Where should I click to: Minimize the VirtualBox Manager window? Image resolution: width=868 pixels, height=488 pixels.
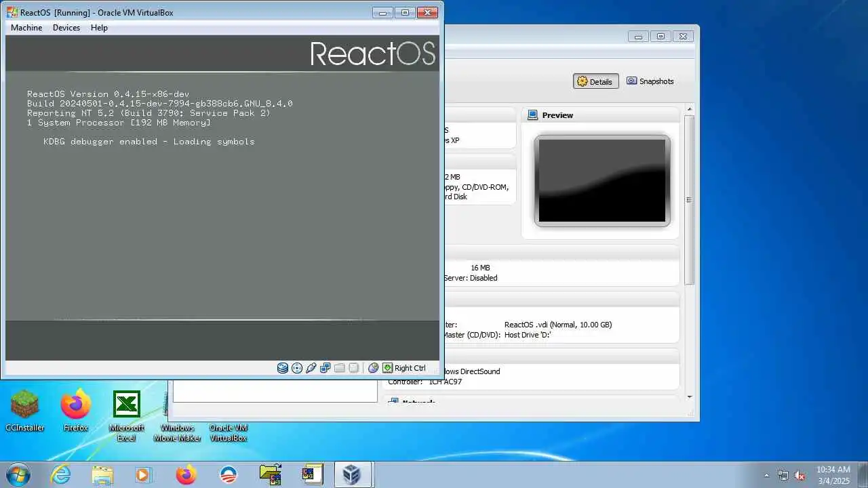[x=638, y=37]
